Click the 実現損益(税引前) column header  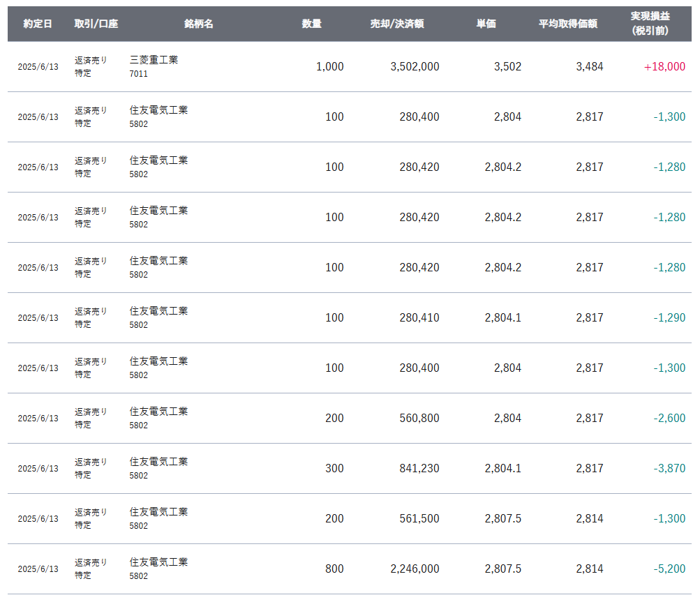pyautogui.click(x=650, y=24)
